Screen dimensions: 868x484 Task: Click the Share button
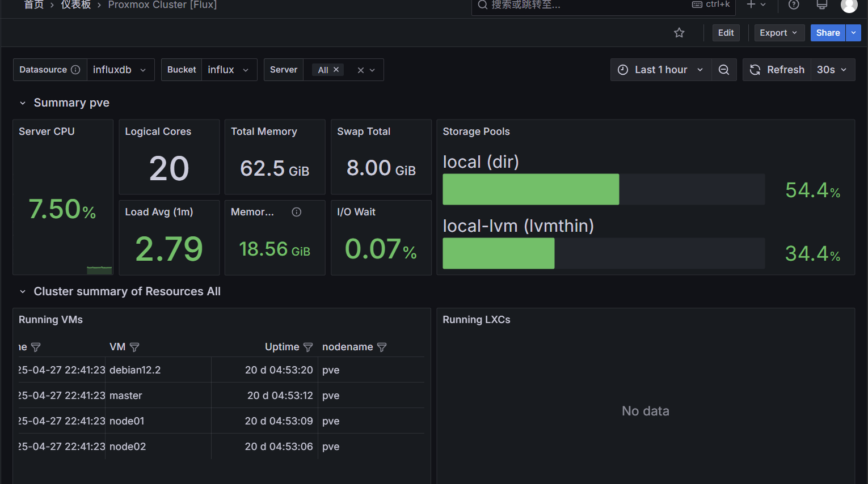[x=827, y=33]
